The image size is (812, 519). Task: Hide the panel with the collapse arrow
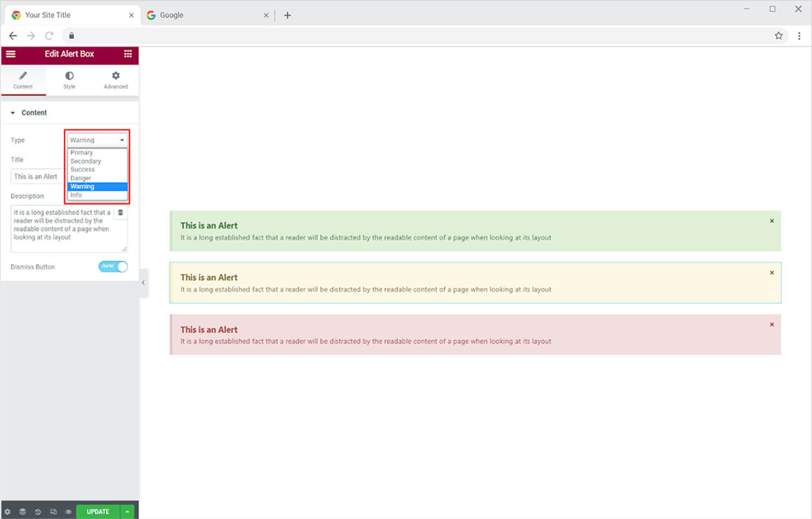click(x=143, y=282)
